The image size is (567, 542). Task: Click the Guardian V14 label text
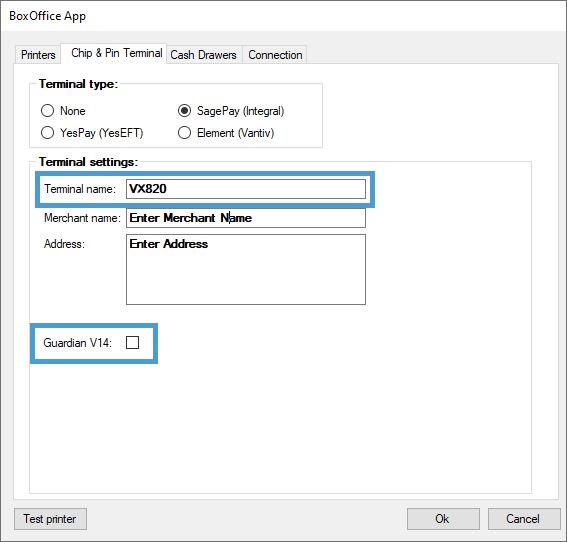[x=77, y=342]
